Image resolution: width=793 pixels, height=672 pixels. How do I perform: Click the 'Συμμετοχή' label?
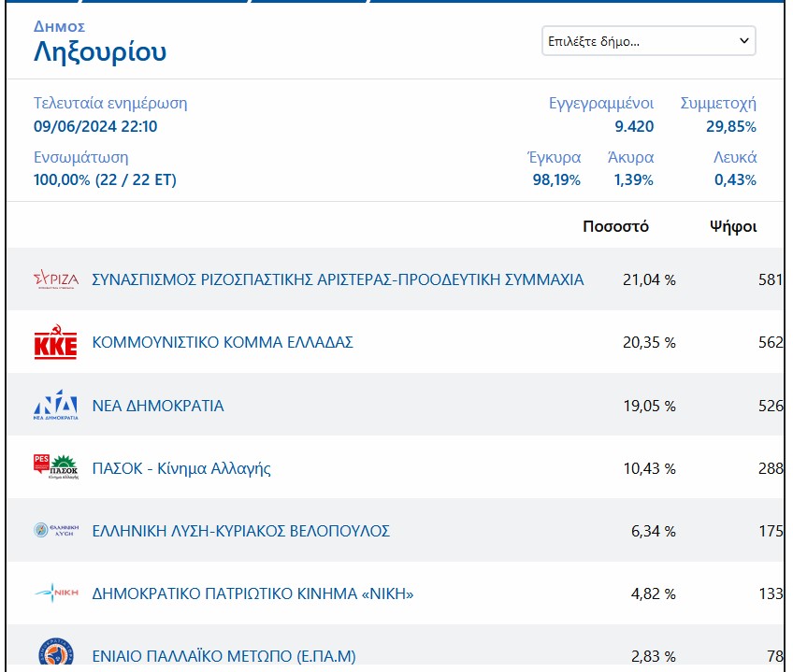pos(718,104)
